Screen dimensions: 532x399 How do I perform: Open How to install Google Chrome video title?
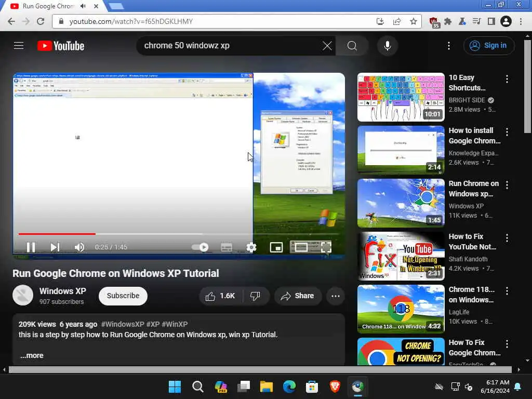tap(474, 136)
